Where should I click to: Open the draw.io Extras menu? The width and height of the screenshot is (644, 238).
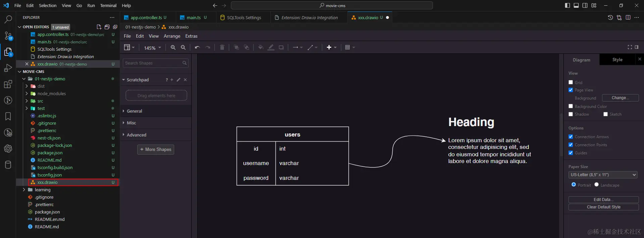coord(191,36)
